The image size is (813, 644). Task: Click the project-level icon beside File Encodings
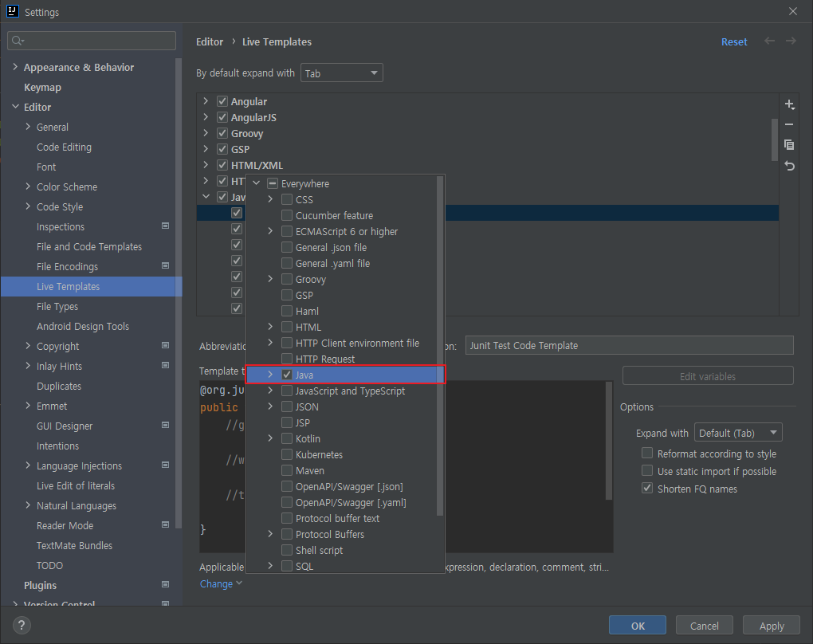click(166, 266)
